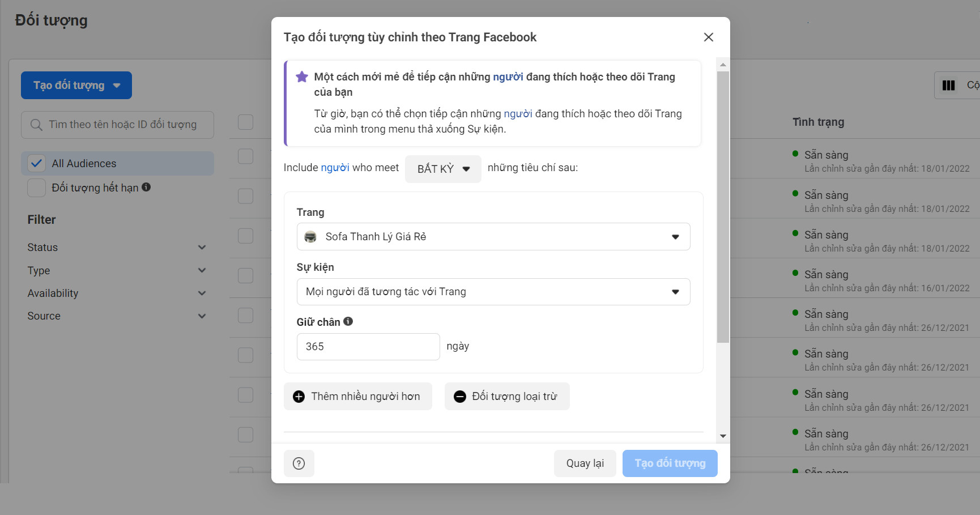
Task: Tick the select-all checkbox in table header
Action: pos(245,122)
